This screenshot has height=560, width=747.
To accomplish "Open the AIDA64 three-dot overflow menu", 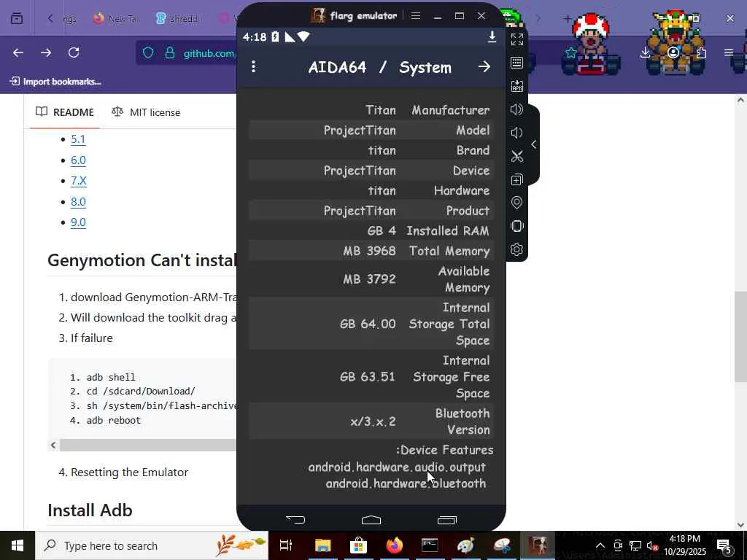I will click(x=253, y=66).
